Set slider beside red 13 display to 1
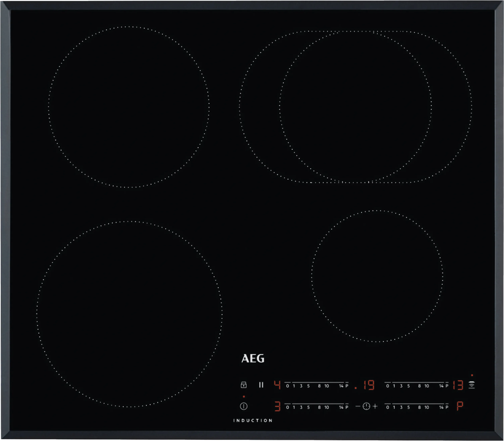504x441 pixels. [x=394, y=386]
